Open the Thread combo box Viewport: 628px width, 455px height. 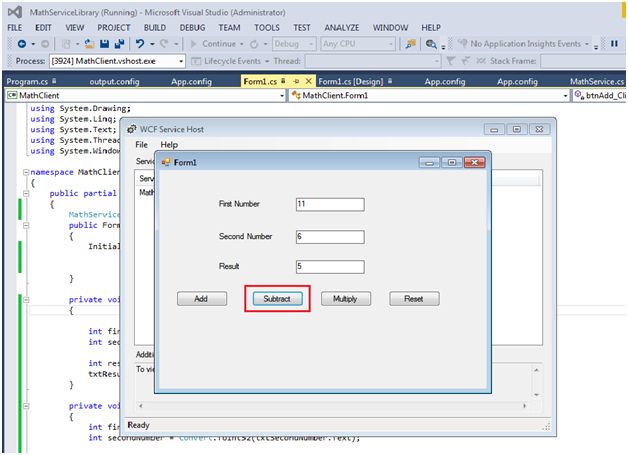click(x=372, y=61)
